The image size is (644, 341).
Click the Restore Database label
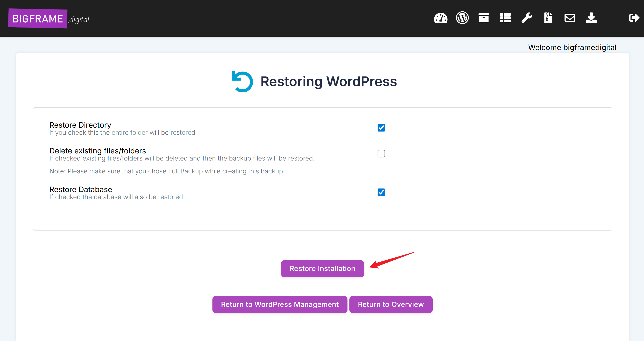pyautogui.click(x=80, y=189)
